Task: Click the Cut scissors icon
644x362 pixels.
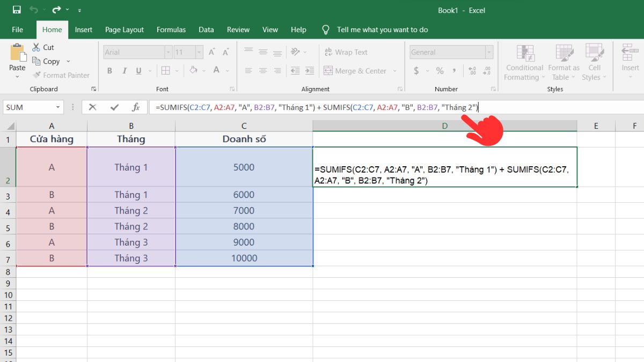Action: (36, 47)
